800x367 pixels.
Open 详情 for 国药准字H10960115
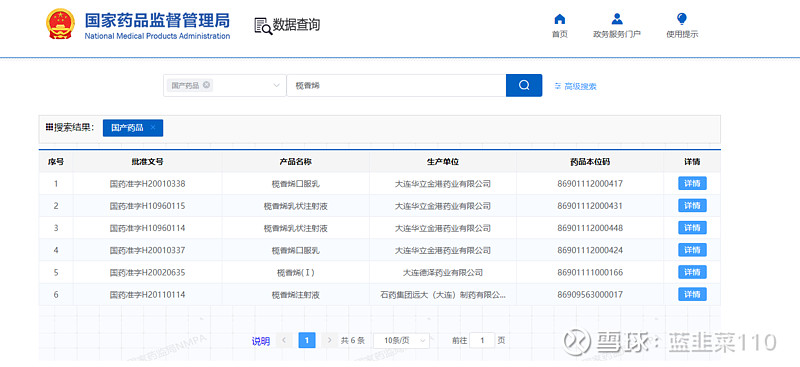(692, 206)
